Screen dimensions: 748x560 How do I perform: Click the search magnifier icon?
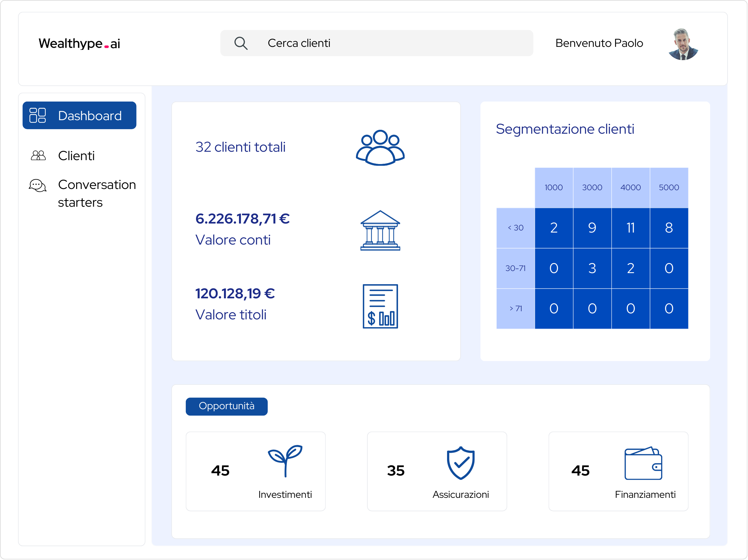tap(241, 43)
